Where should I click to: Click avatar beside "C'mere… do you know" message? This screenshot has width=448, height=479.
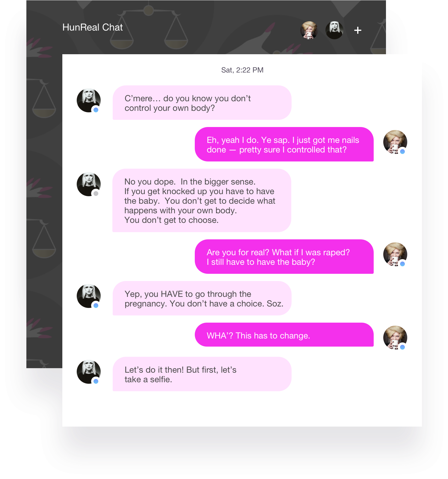[x=89, y=101]
